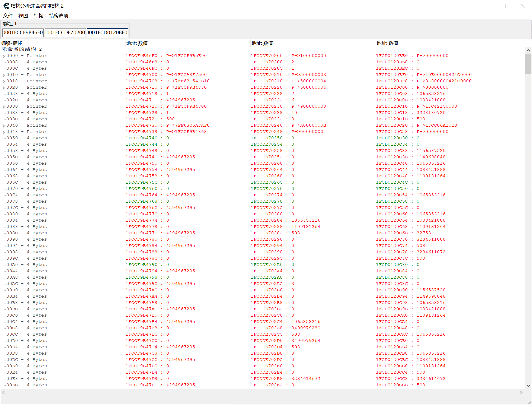Viewport: 532px width, 405px height.
Task: Click the vertical scrollbar up arrow
Action: click(x=528, y=50)
